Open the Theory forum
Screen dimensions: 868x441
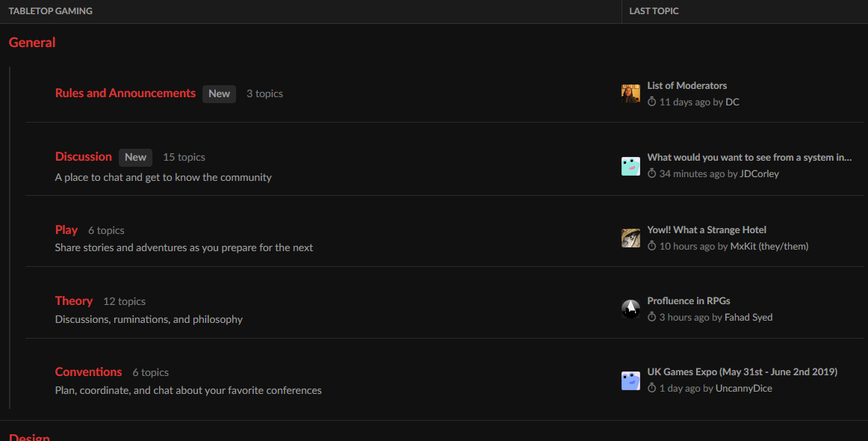(74, 300)
